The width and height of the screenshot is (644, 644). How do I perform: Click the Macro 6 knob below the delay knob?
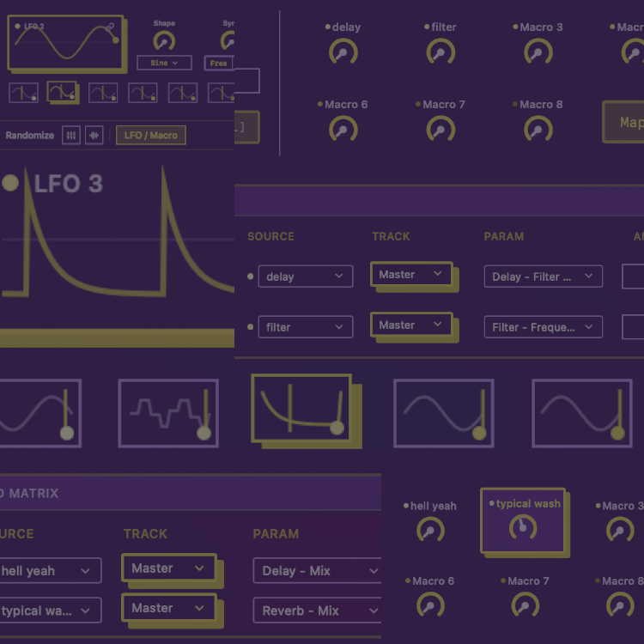point(343,129)
